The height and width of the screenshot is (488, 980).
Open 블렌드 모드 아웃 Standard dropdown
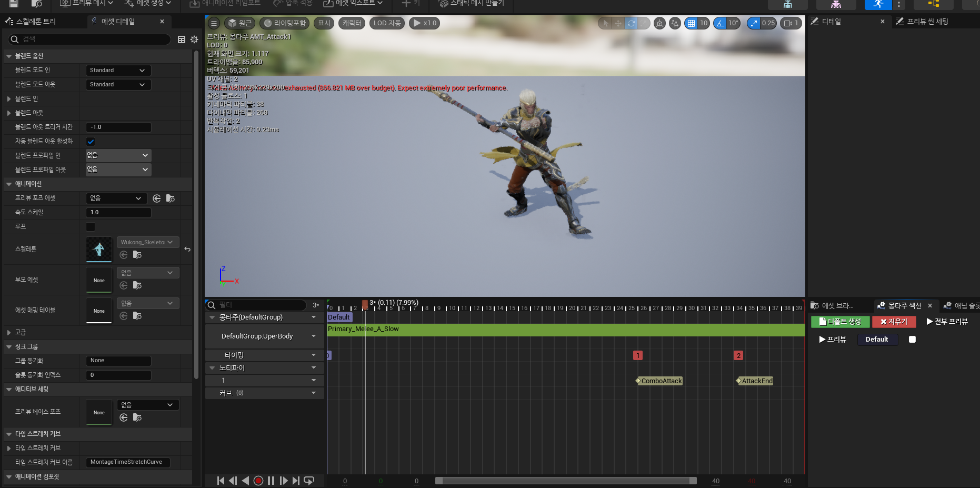pos(118,85)
